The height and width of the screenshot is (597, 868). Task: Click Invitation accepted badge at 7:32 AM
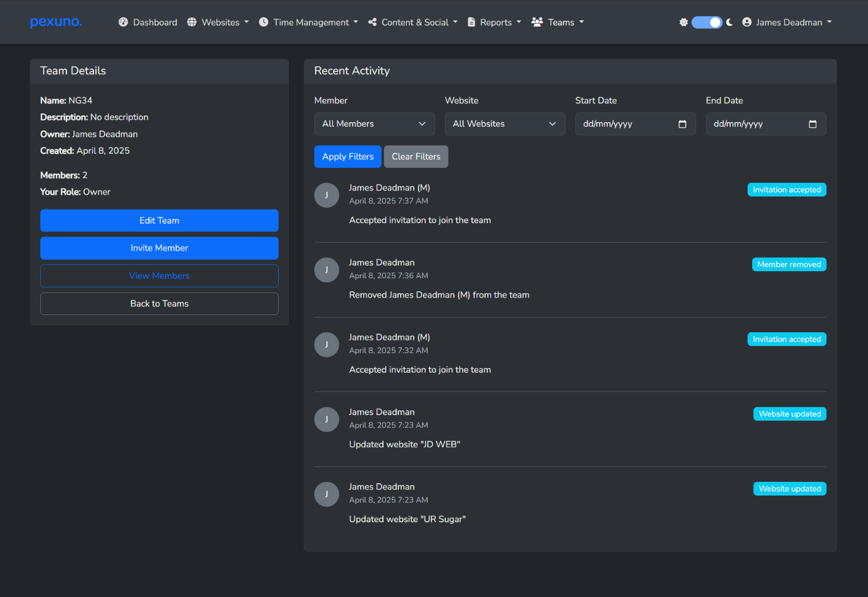pyautogui.click(x=787, y=339)
